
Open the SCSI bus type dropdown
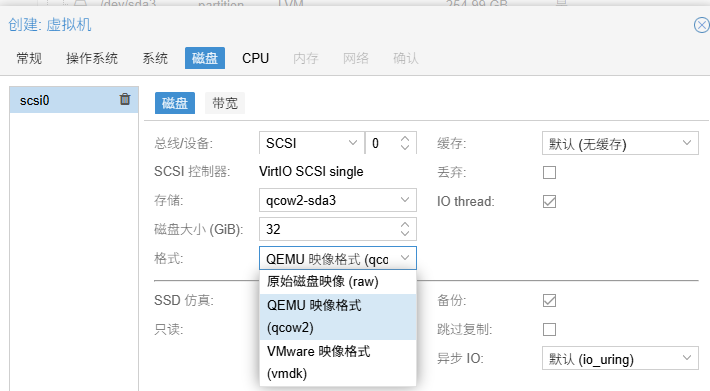point(353,143)
